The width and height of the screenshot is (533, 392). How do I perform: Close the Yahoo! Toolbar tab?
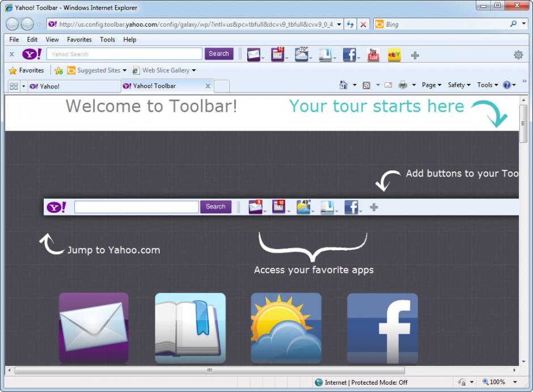click(x=208, y=86)
